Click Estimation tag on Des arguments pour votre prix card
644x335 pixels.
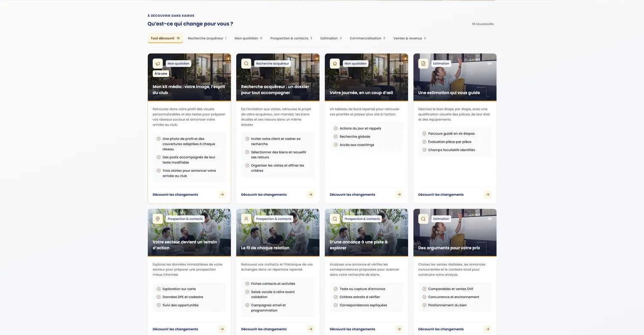[x=441, y=219]
